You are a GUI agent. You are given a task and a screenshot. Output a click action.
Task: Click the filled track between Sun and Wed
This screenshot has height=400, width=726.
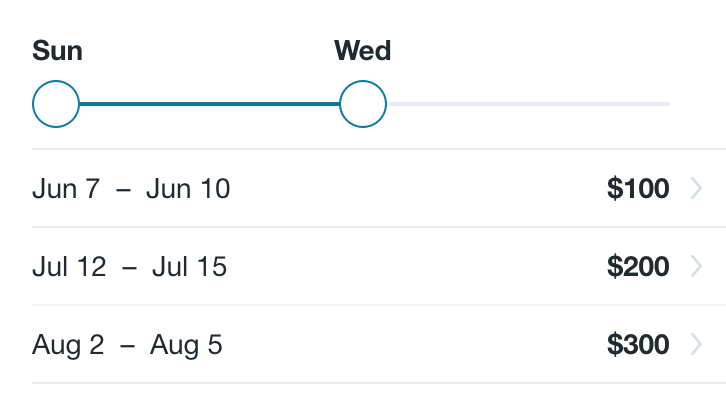[210, 104]
